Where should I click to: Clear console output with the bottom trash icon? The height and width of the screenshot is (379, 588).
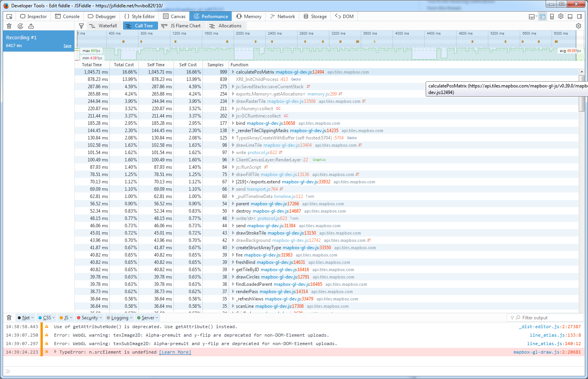[9, 317]
